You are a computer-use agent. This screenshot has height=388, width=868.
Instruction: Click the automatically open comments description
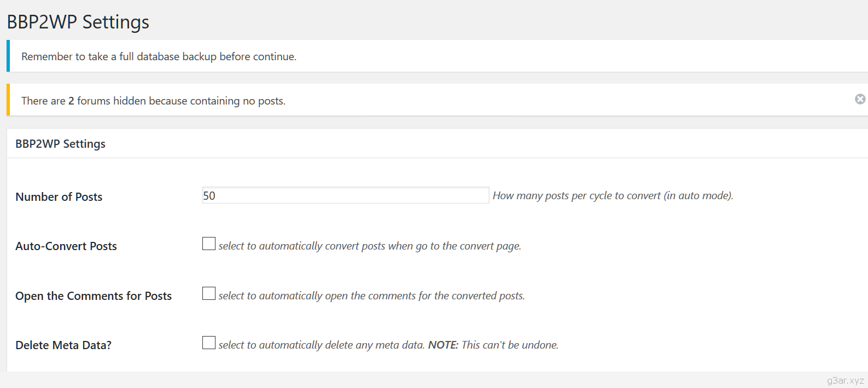pos(371,296)
